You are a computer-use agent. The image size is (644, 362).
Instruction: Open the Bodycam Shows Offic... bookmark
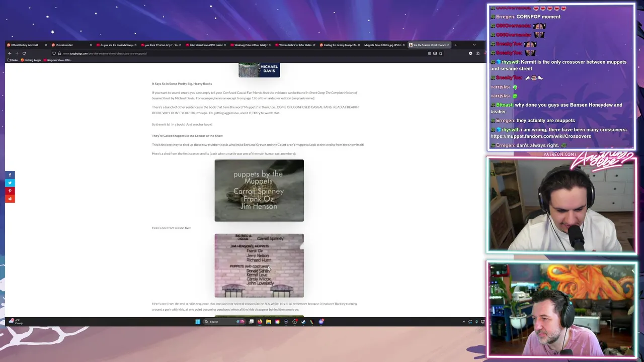pos(58,60)
